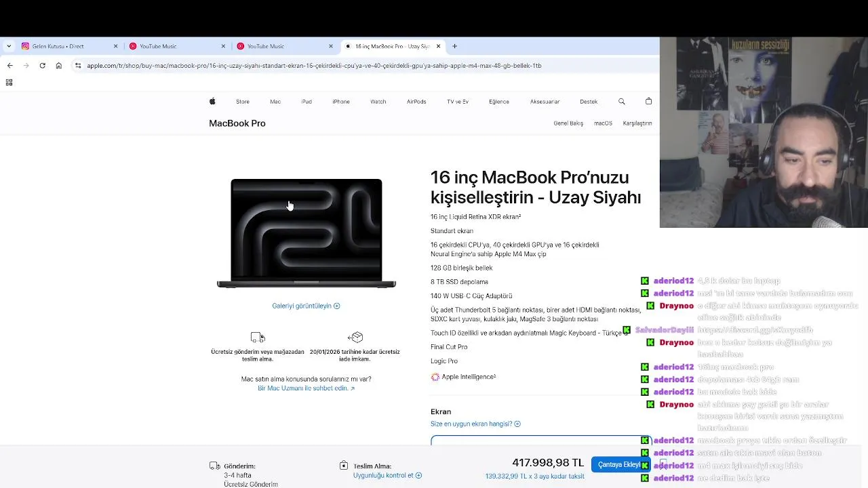This screenshot has height=488, width=868.
Task: Click the Ekran section heading
Action: point(441,411)
